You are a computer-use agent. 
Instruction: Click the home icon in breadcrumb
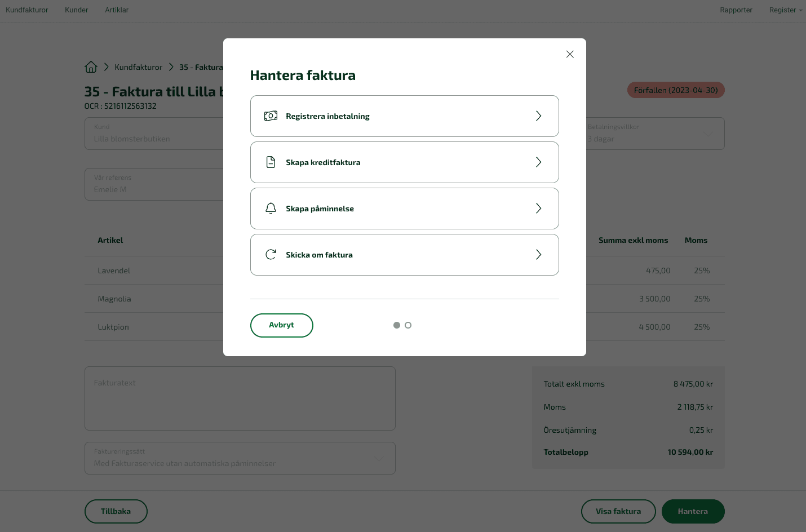pyautogui.click(x=91, y=67)
